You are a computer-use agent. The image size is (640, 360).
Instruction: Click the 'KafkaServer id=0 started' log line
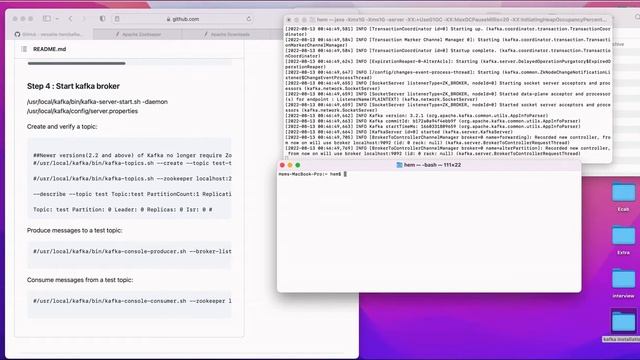tap(399, 132)
